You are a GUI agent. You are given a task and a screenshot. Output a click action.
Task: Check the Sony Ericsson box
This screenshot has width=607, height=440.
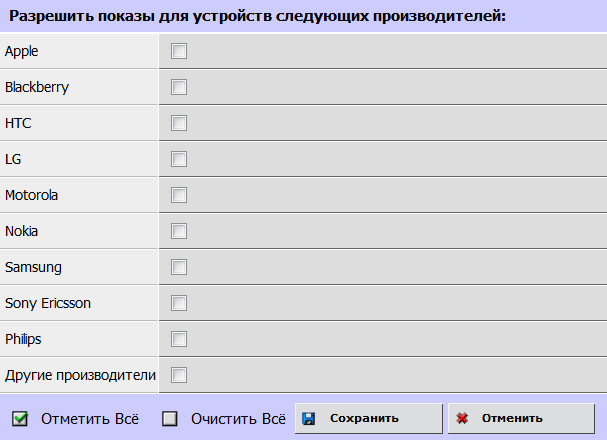[x=179, y=303]
